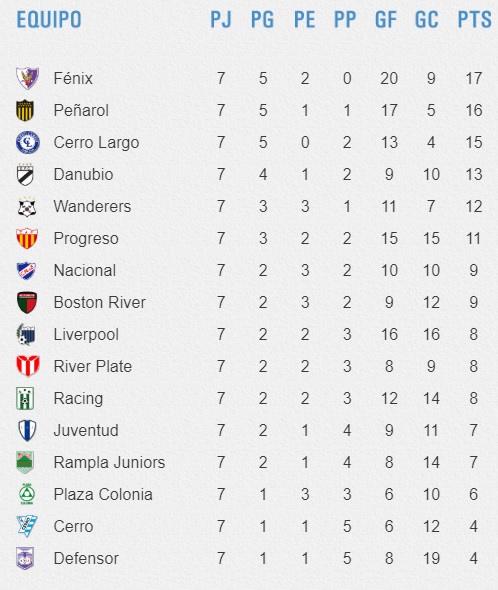This screenshot has width=498, height=590.
Task: Select the Racing green crest
Action: [x=25, y=398]
